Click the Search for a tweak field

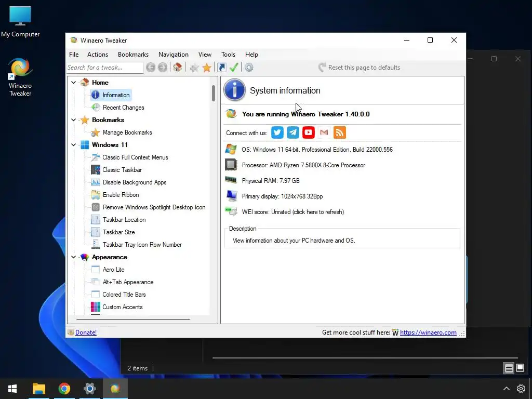pyautogui.click(x=105, y=68)
